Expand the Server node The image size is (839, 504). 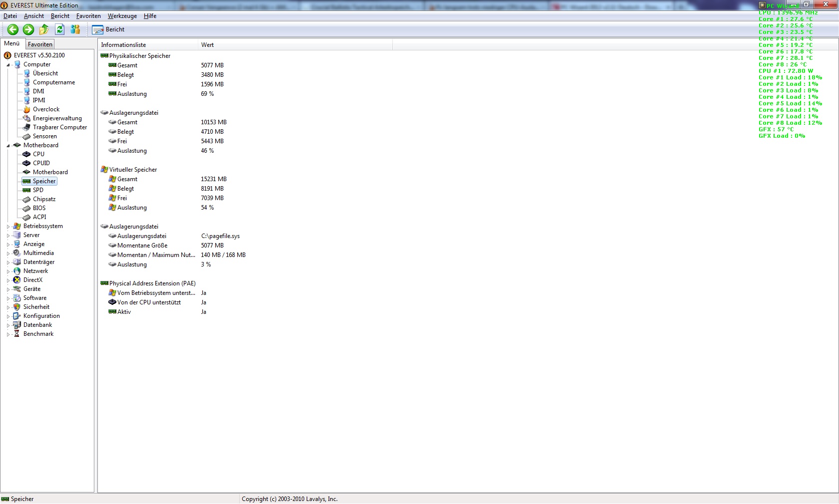click(8, 236)
